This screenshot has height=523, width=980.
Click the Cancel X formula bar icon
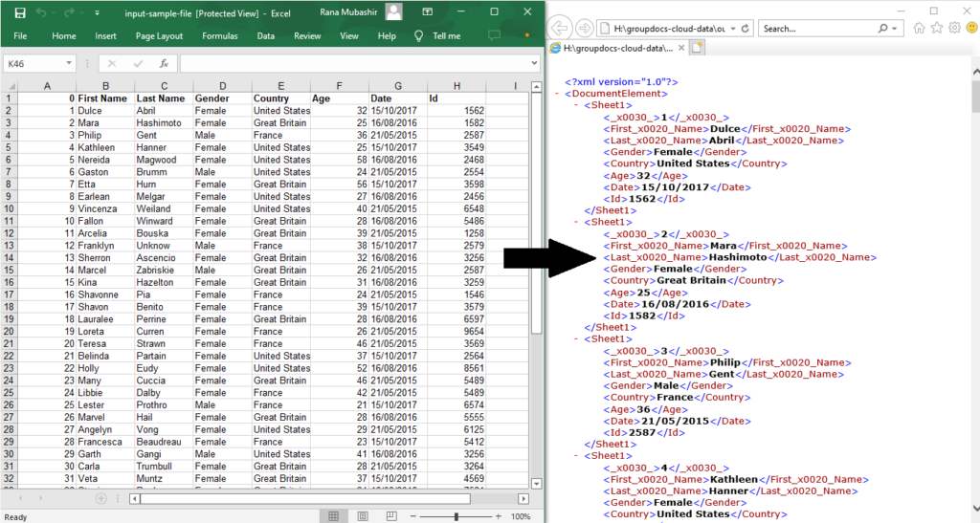click(112, 64)
